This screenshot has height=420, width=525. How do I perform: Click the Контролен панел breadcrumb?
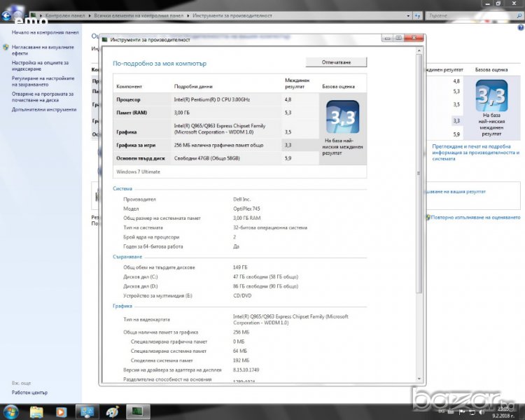(x=65, y=15)
